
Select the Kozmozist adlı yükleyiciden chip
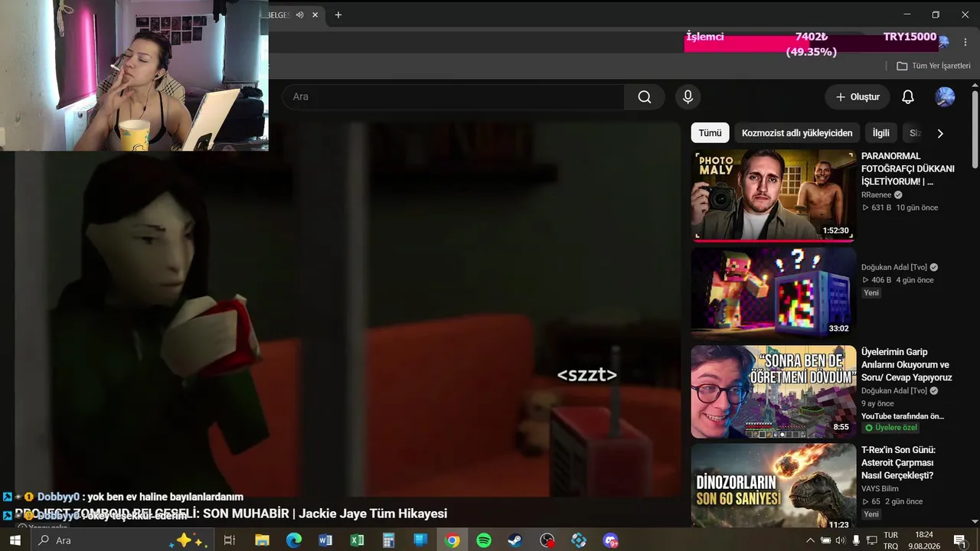click(797, 133)
